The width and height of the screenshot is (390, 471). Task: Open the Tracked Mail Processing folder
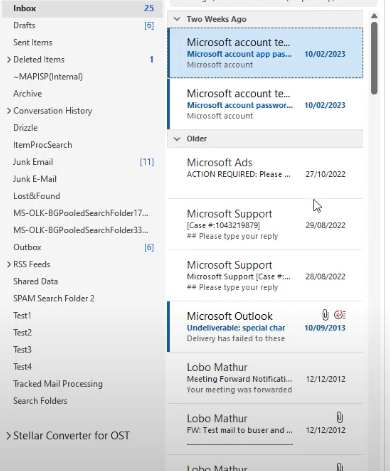pyautogui.click(x=58, y=384)
